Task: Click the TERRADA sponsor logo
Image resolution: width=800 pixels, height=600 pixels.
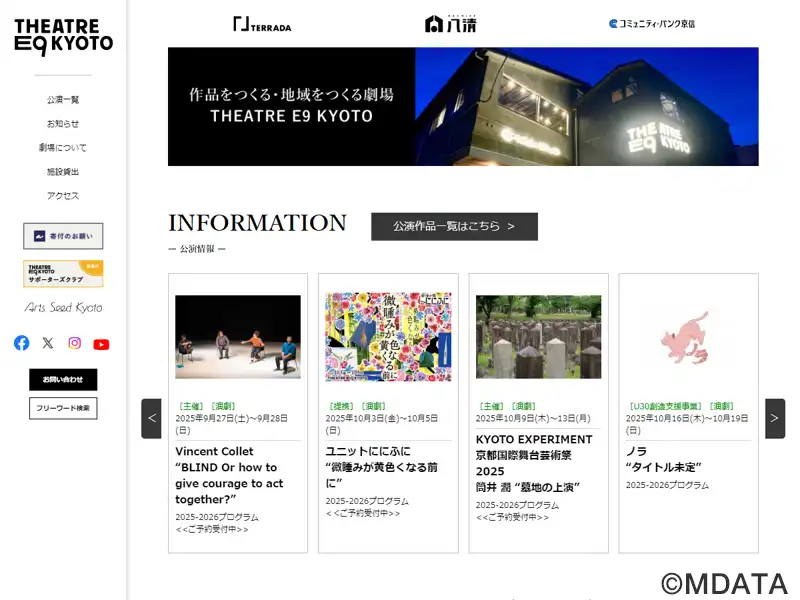Action: click(x=262, y=24)
